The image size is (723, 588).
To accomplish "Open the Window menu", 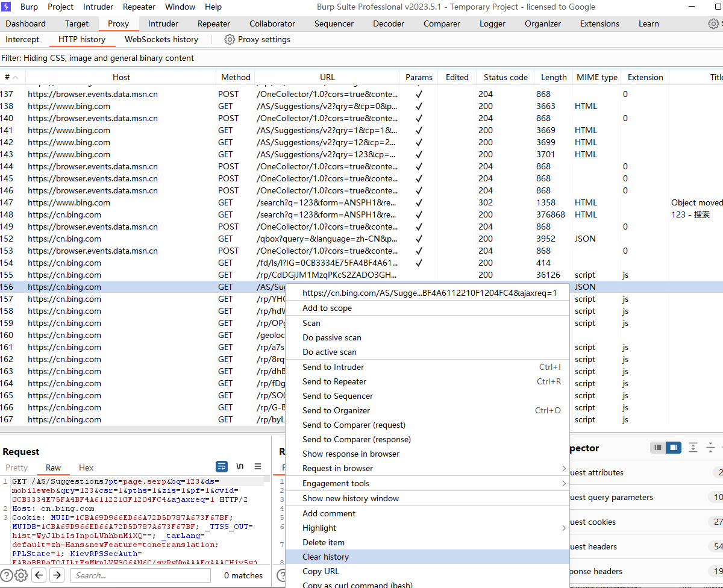I will (180, 7).
